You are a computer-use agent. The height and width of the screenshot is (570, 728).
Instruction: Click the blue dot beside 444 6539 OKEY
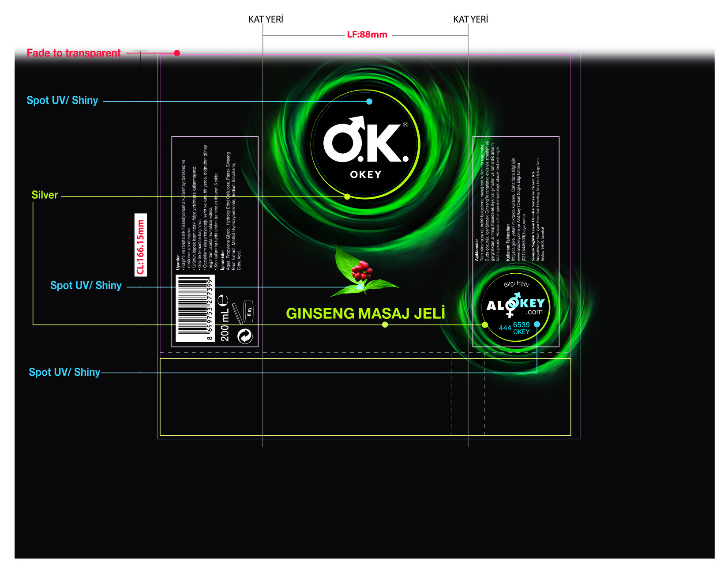coord(537,324)
